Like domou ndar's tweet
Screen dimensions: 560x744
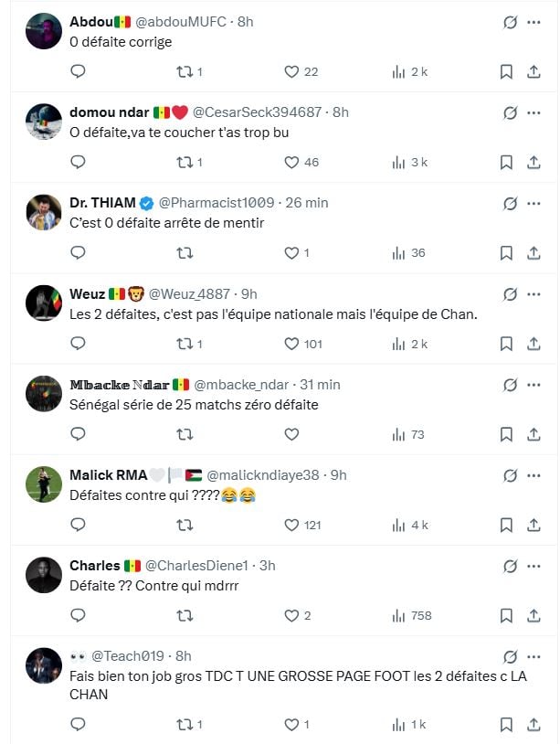[291, 162]
